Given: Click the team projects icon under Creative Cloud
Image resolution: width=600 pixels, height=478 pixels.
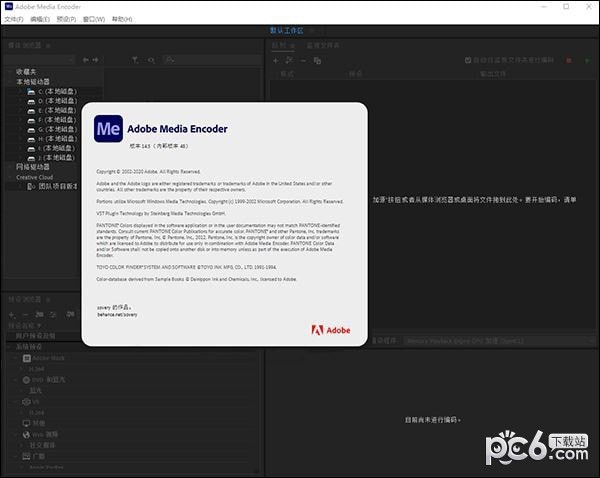Looking at the screenshot, I should pyautogui.click(x=31, y=187).
